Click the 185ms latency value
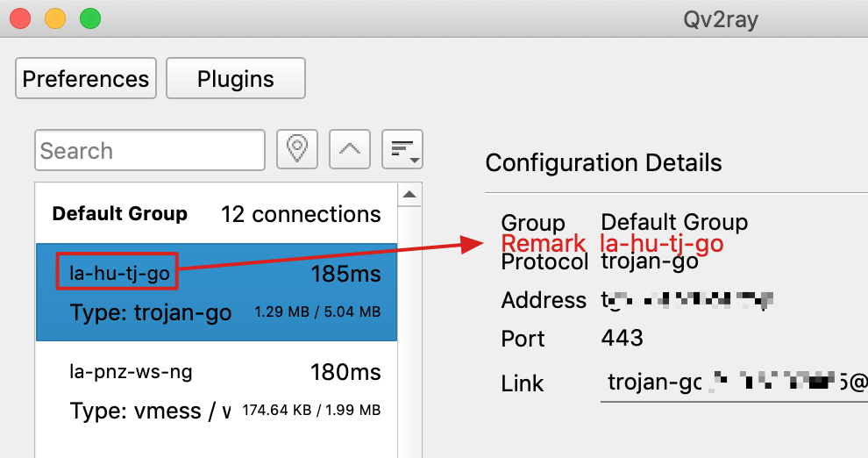The height and width of the screenshot is (458, 868). [345, 274]
